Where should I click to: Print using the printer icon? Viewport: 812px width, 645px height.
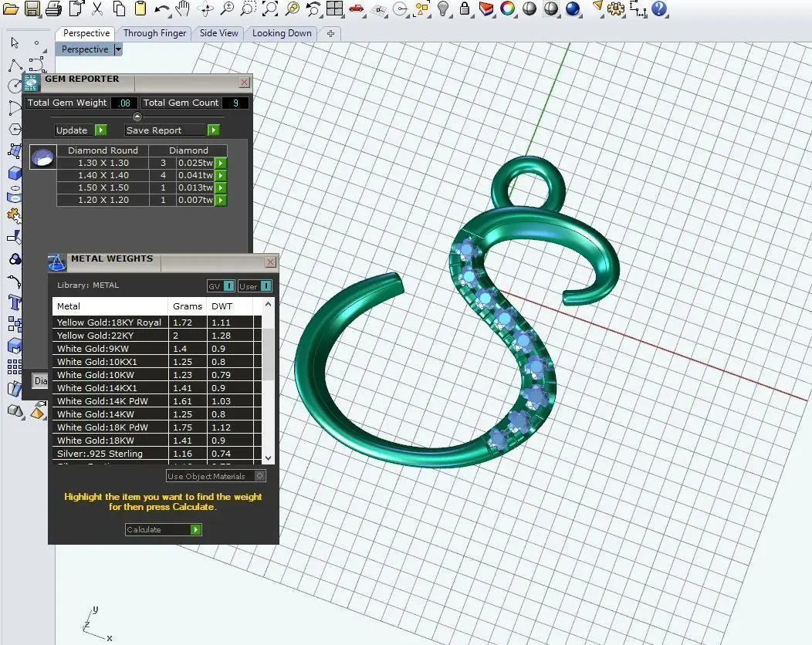(54, 8)
